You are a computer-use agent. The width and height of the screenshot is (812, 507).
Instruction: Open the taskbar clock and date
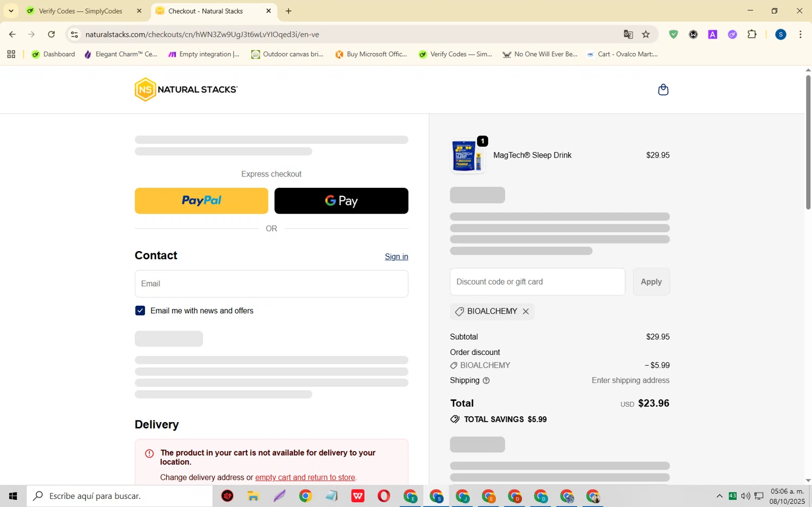pos(787,496)
